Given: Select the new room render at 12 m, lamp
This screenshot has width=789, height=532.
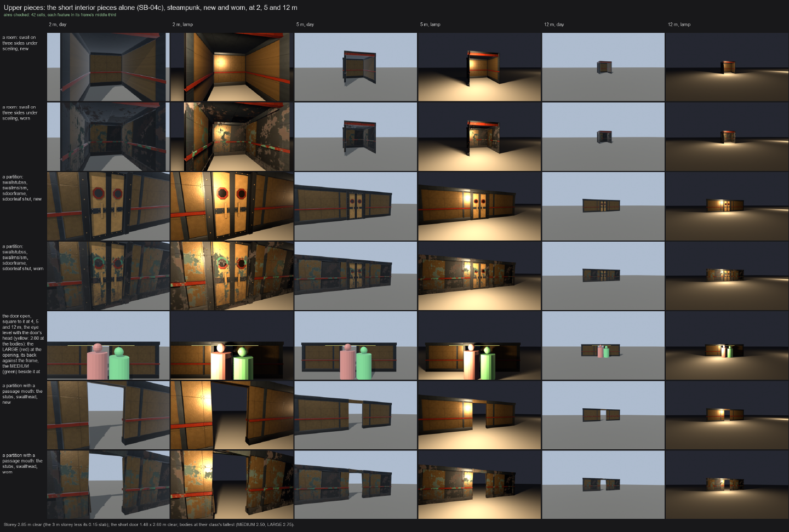Looking at the screenshot, I should tap(727, 67).
